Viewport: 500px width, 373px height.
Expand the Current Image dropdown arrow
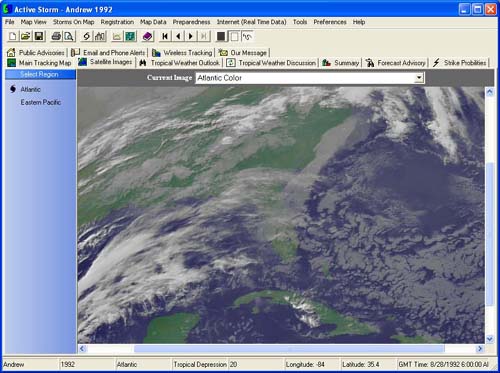[x=419, y=78]
